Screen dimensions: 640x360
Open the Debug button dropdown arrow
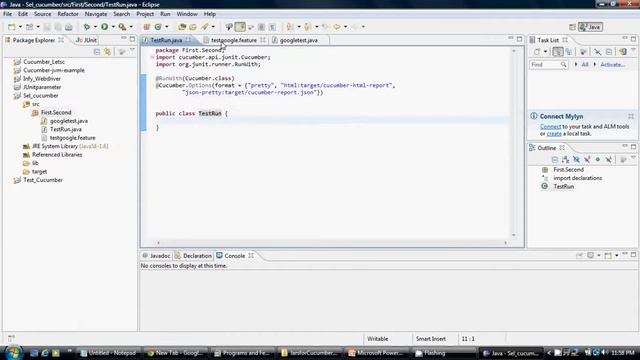pos(95,27)
